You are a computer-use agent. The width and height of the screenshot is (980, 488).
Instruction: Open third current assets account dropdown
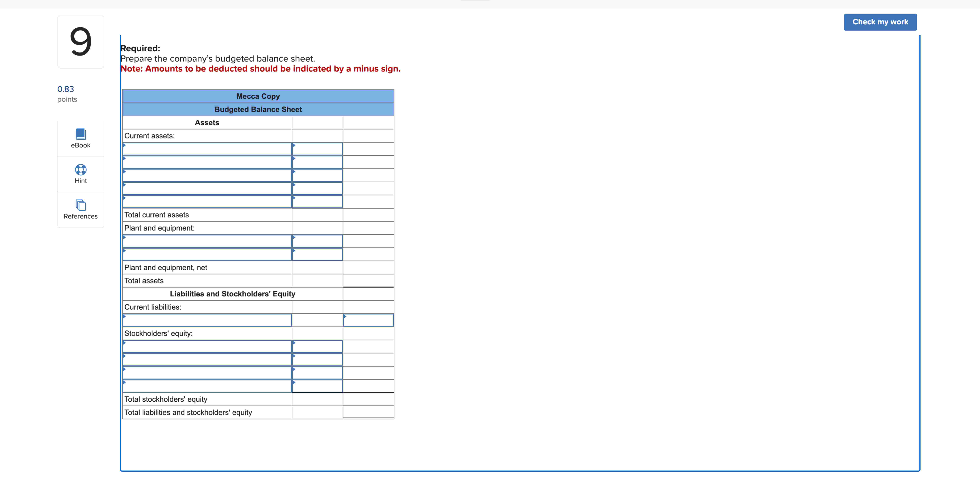coord(207,175)
